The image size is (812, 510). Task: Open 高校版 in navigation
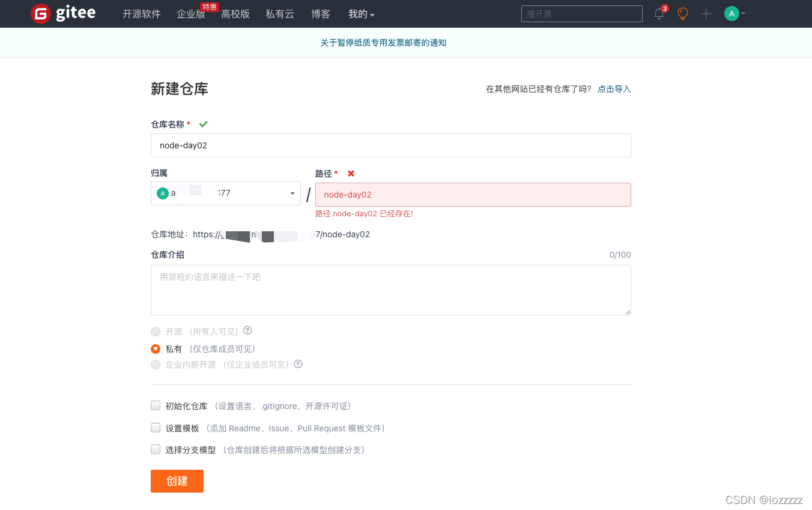tap(235, 14)
